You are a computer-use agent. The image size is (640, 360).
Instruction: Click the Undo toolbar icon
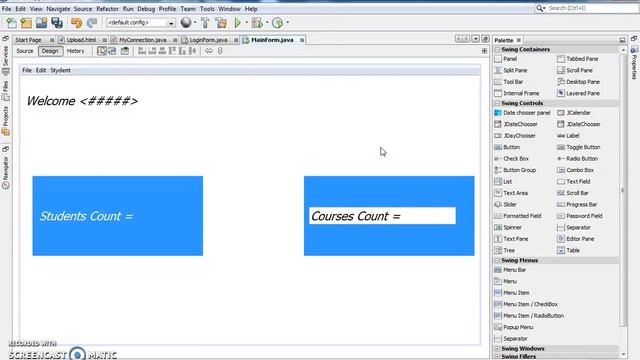pyautogui.click(x=76, y=23)
